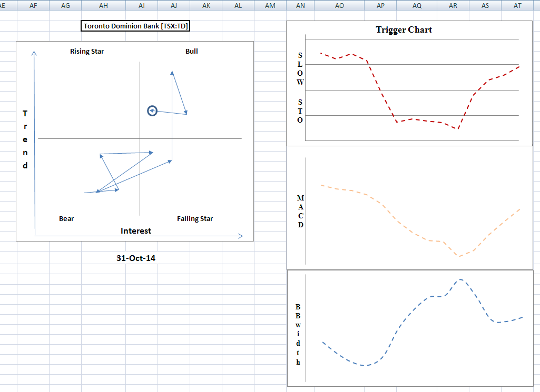Click the Falling Star quadrant label
This screenshot has height=392, width=540.
pyautogui.click(x=195, y=219)
